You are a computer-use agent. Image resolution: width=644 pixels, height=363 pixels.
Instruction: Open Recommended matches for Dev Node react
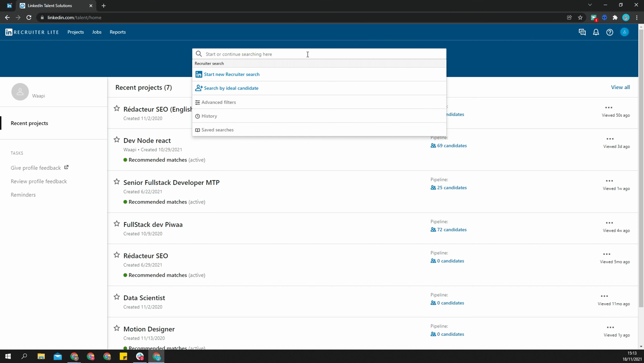(x=158, y=160)
